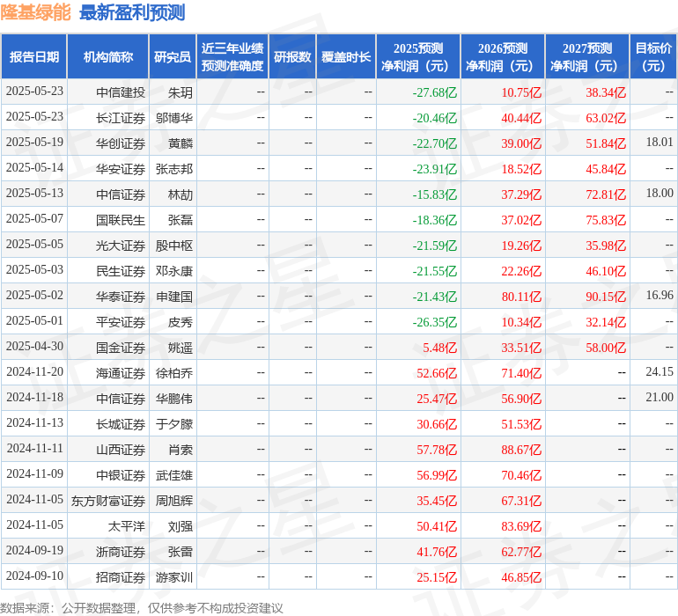Click analyst name 黄麟
The width and height of the screenshot is (678, 616).
tap(180, 143)
